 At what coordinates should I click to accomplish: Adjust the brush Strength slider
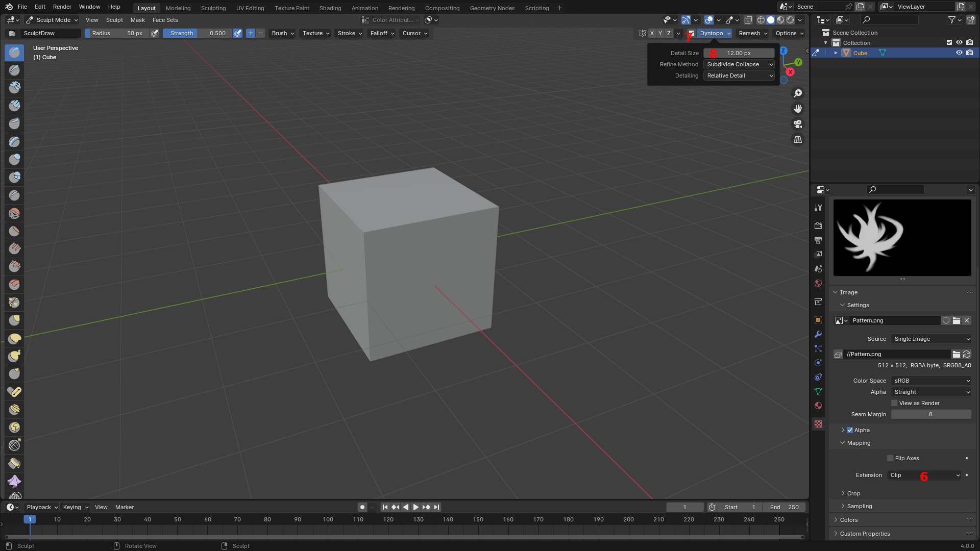coord(198,33)
